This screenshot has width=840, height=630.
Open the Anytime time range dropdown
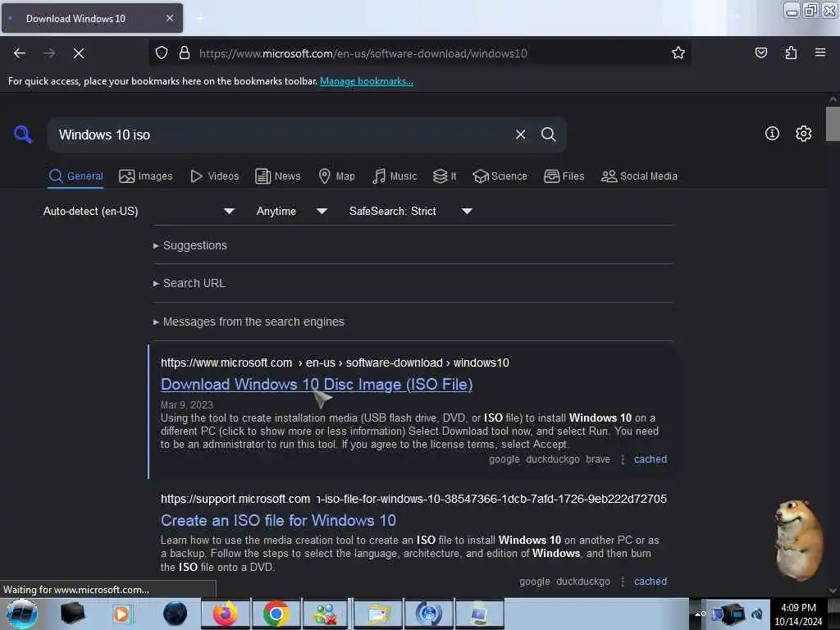pos(291,211)
